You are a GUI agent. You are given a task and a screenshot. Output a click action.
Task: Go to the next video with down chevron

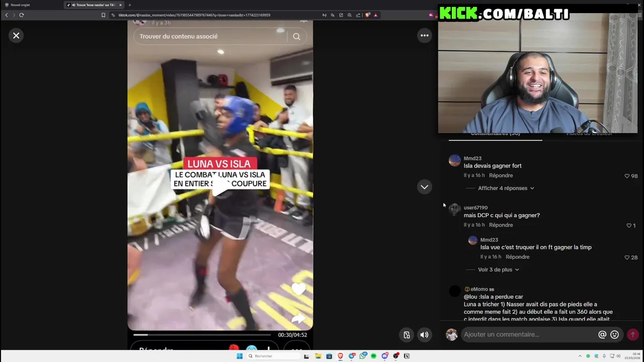(425, 187)
